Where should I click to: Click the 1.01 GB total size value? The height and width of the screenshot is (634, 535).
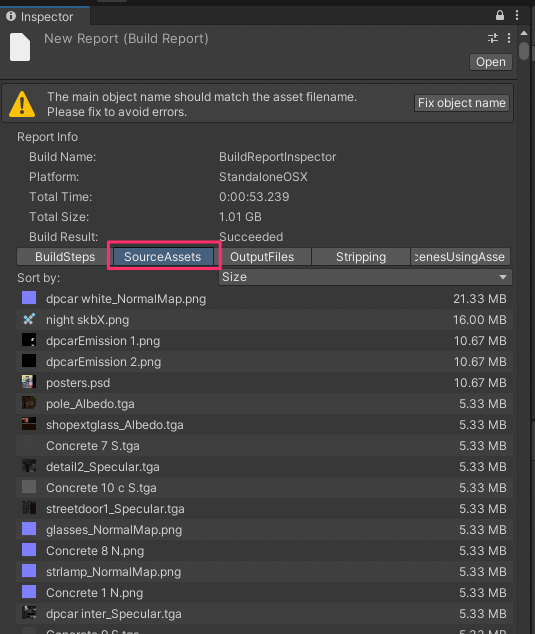(240, 217)
